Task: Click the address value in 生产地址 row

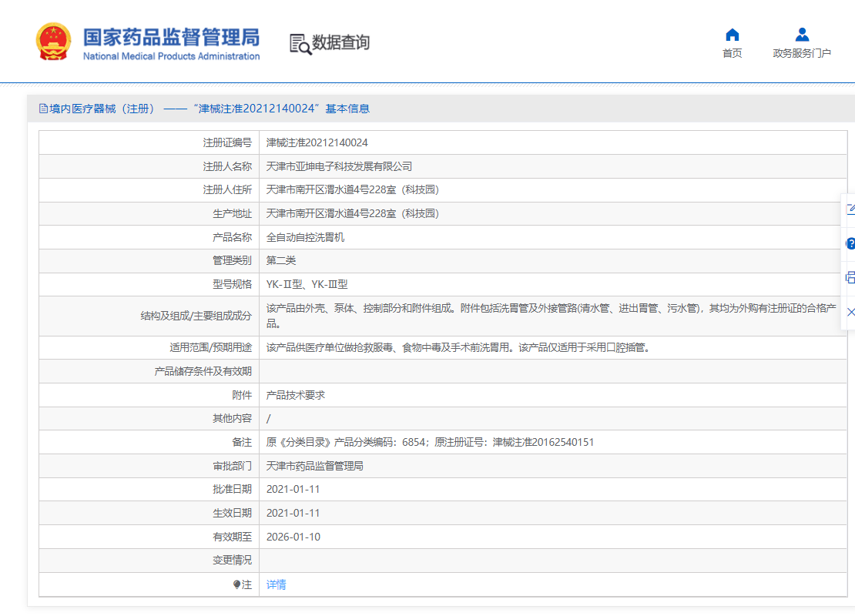Action: [x=352, y=214]
